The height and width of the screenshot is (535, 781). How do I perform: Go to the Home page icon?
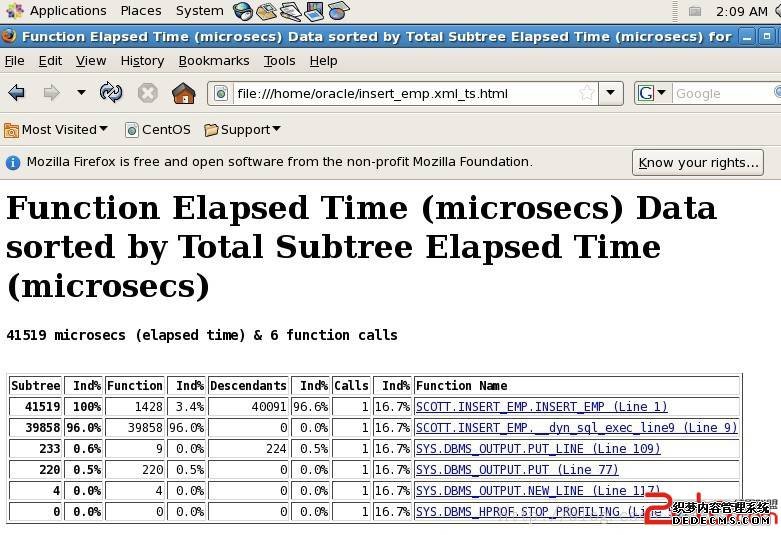[183, 93]
